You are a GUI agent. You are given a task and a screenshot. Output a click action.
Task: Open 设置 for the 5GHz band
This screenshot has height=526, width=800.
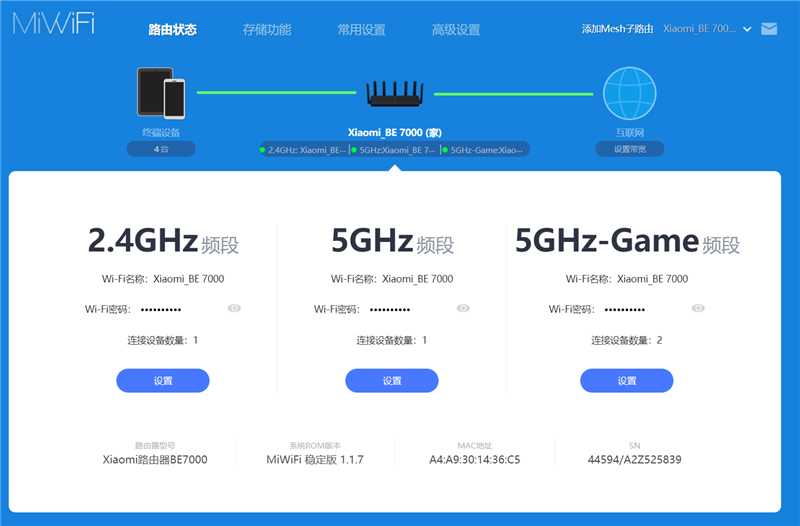392,381
